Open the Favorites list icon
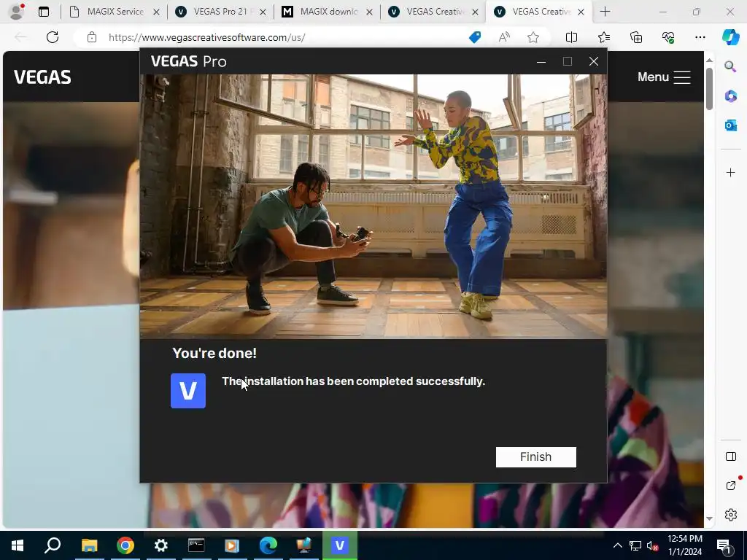The width and height of the screenshot is (747, 560). point(603,37)
